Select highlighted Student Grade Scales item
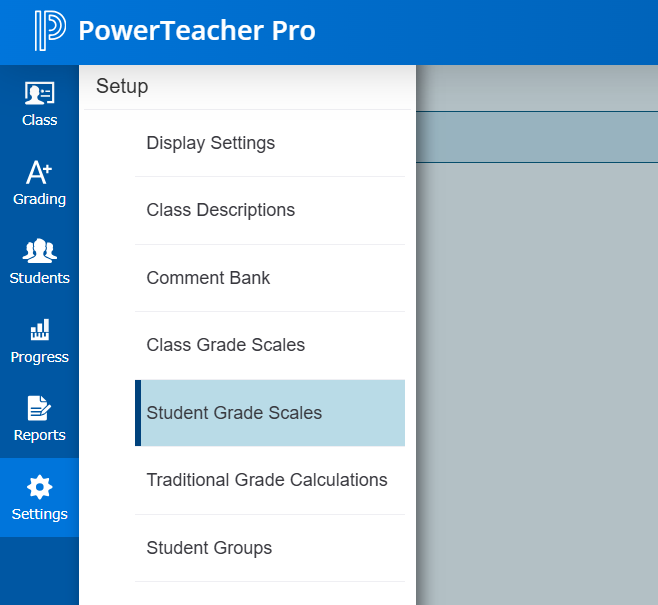Screen dimensions: 658x605 [x=234, y=413]
